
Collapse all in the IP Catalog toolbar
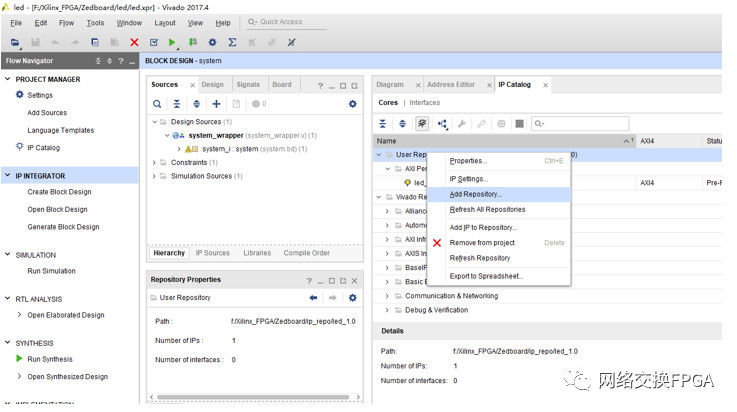[x=383, y=124]
